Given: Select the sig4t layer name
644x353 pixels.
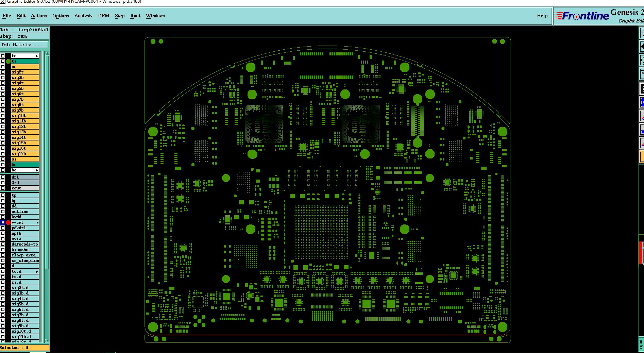Looking at the screenshot, I should (25, 83).
